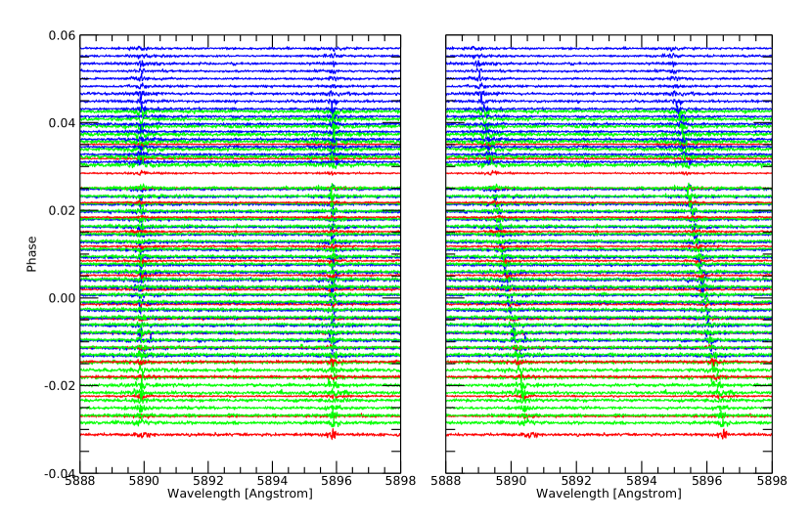Click the 5898 tick label under the left plot
This screenshot has width=812, height=522.
pyautogui.click(x=400, y=481)
